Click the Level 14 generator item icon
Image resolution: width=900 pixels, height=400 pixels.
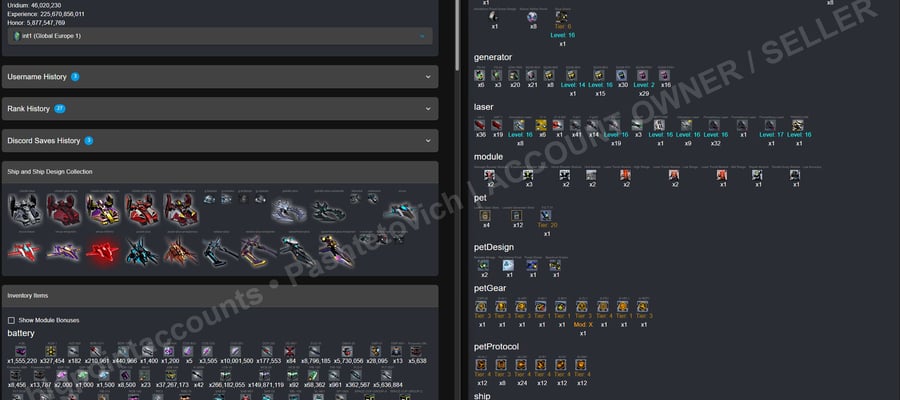(572, 75)
